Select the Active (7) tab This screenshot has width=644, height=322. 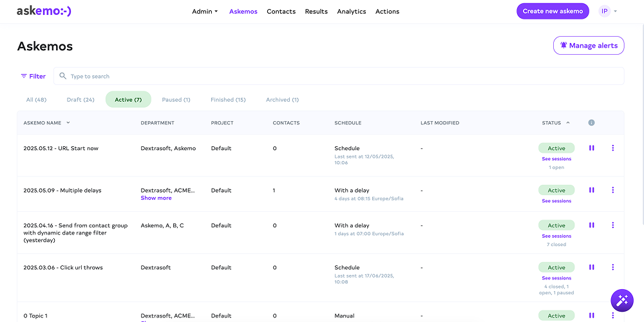point(128,99)
